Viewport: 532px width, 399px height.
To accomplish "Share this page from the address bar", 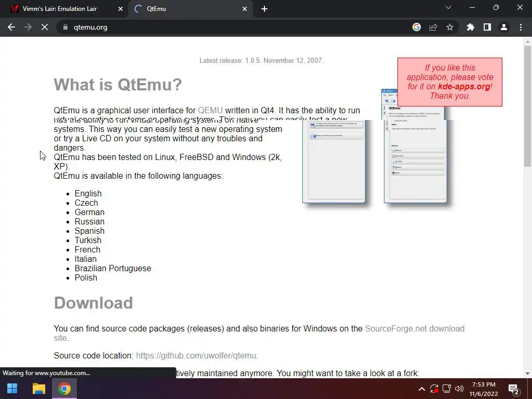I will point(433,27).
